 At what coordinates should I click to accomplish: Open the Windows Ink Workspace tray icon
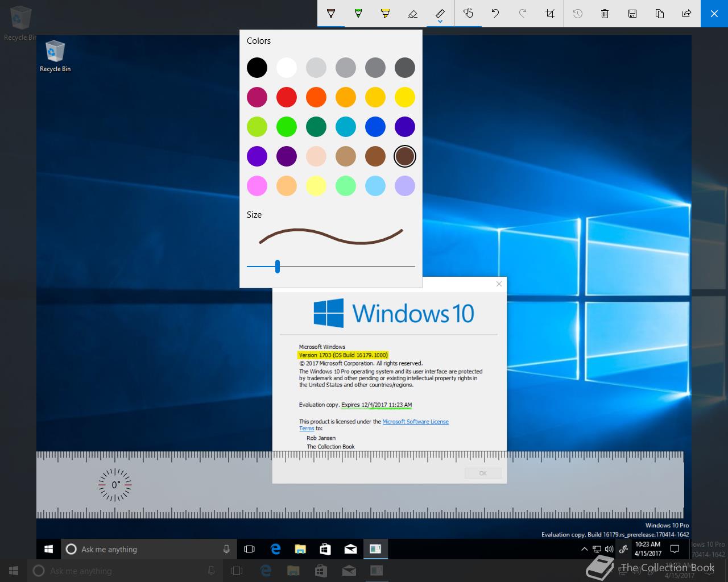click(623, 549)
